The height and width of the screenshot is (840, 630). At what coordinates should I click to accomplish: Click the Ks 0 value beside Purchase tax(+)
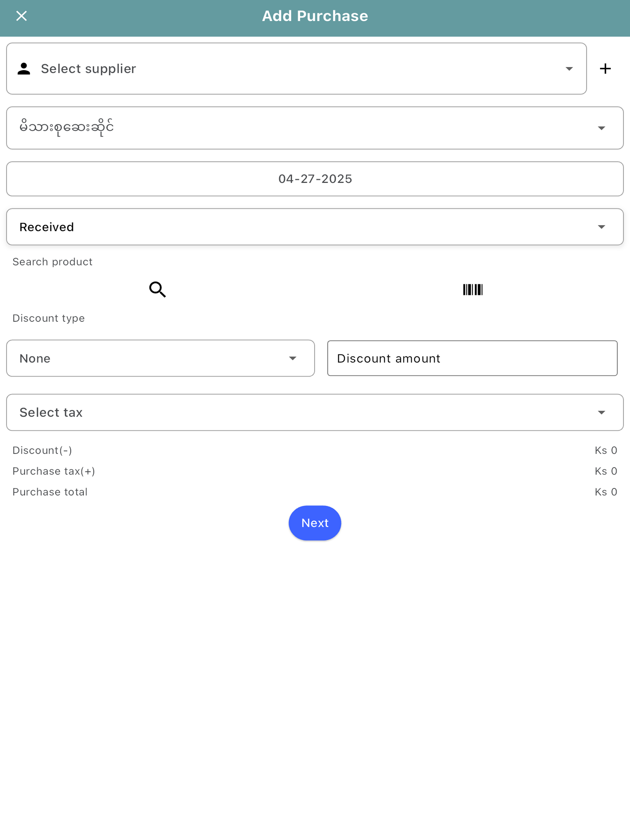(606, 471)
